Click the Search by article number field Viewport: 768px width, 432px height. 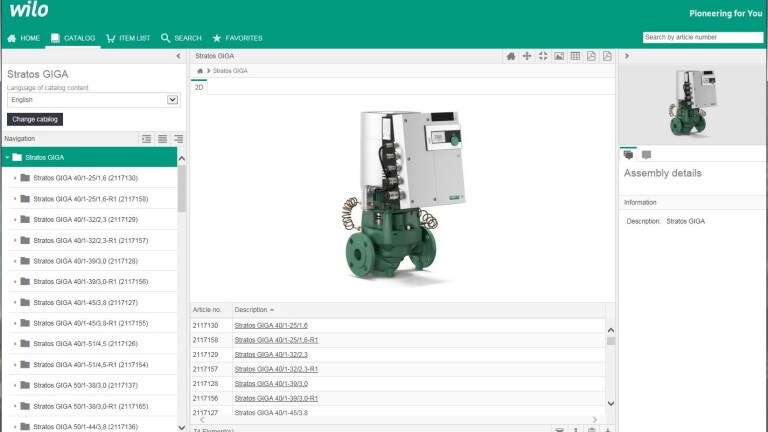703,37
